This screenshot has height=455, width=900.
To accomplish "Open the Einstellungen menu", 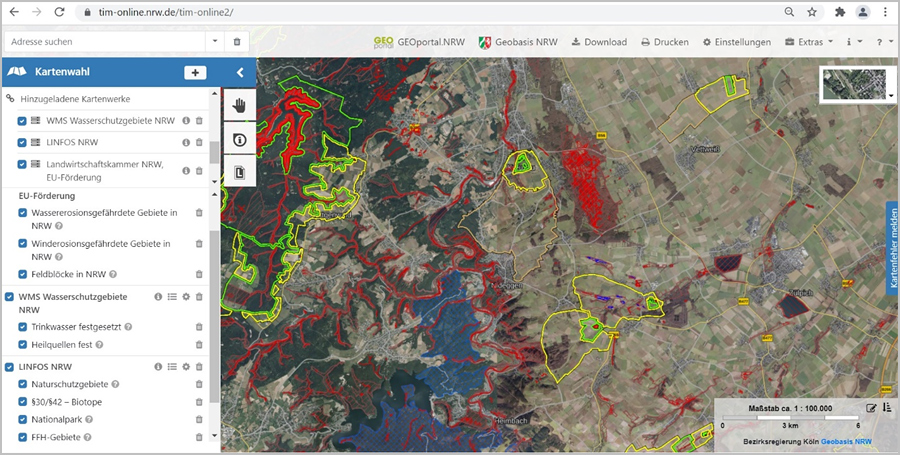I will (736, 42).
